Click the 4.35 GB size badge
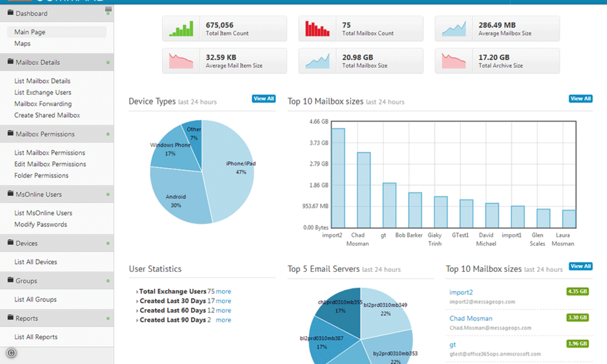The width and height of the screenshot is (607, 364). (578, 291)
